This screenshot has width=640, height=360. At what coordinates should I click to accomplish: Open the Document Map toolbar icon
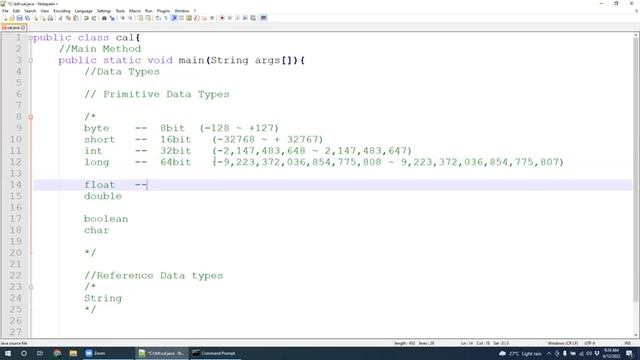[x=189, y=18]
